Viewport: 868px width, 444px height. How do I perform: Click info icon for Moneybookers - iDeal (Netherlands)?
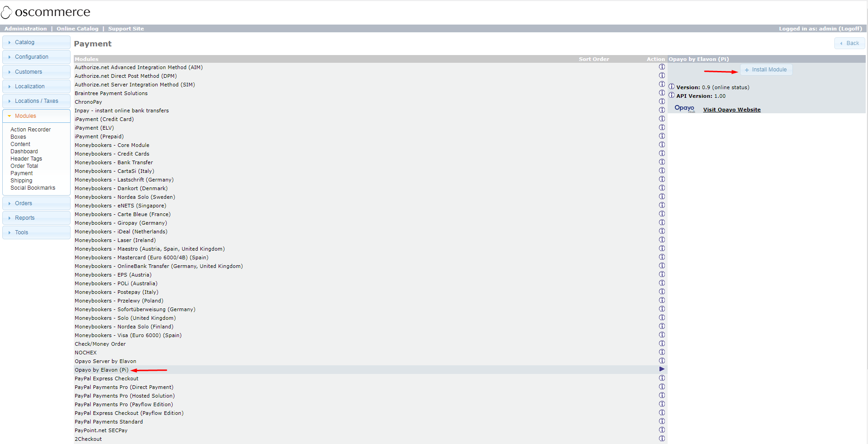point(662,231)
